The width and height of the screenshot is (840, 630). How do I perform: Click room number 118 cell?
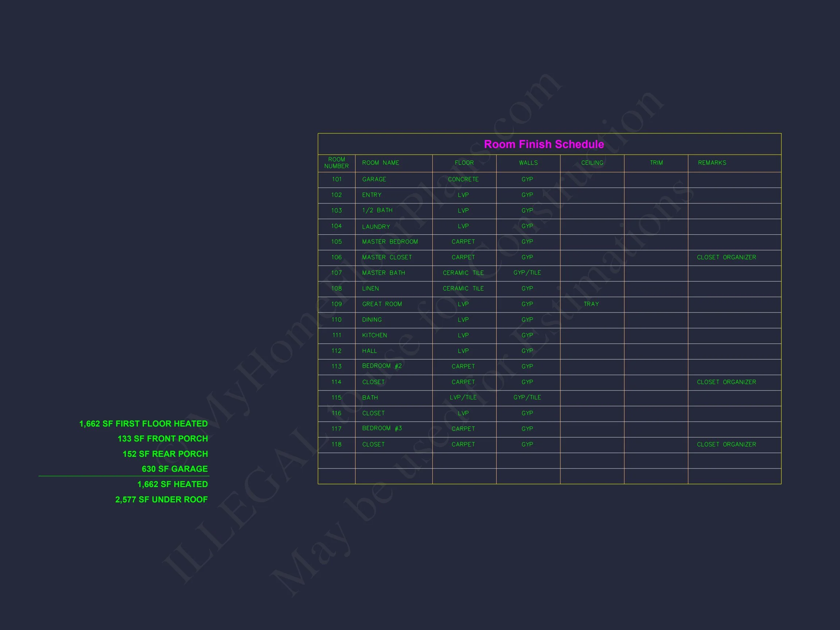(x=337, y=444)
